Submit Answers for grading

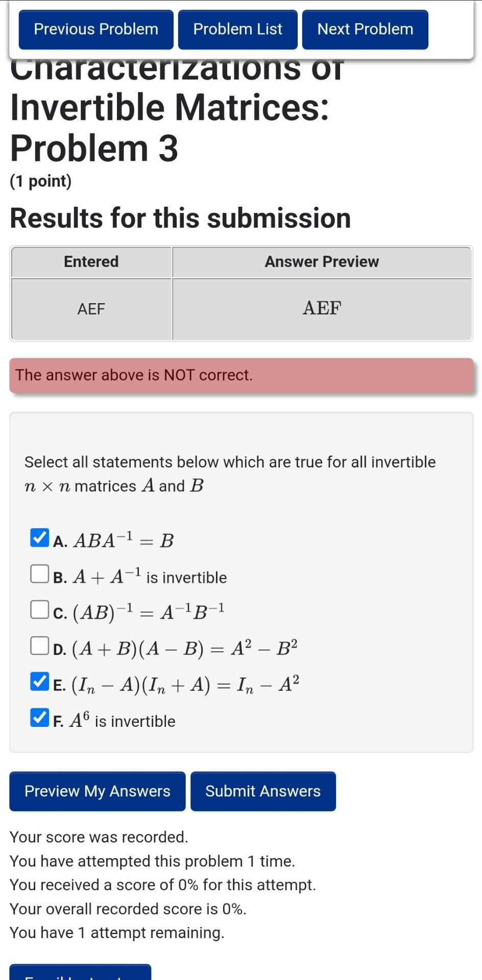(x=263, y=791)
